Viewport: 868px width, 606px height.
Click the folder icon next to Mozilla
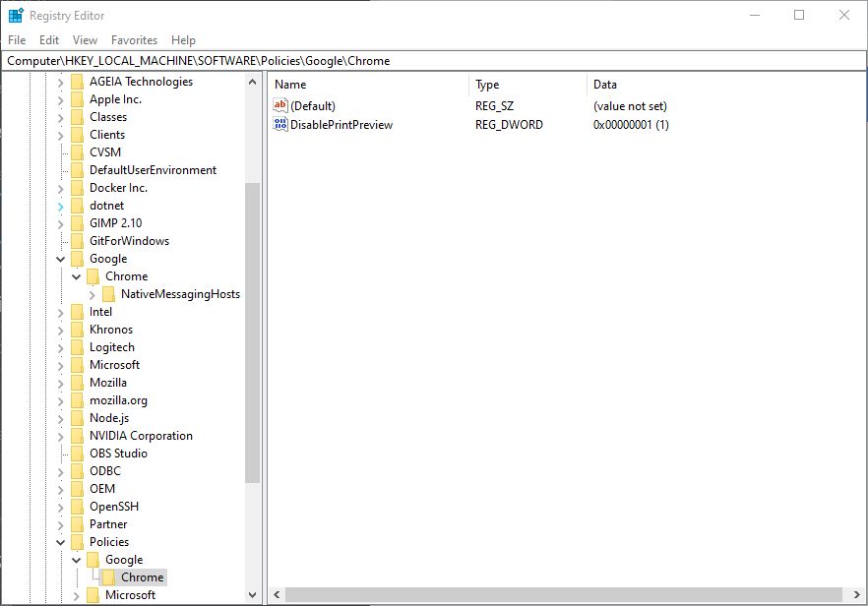pyautogui.click(x=78, y=383)
